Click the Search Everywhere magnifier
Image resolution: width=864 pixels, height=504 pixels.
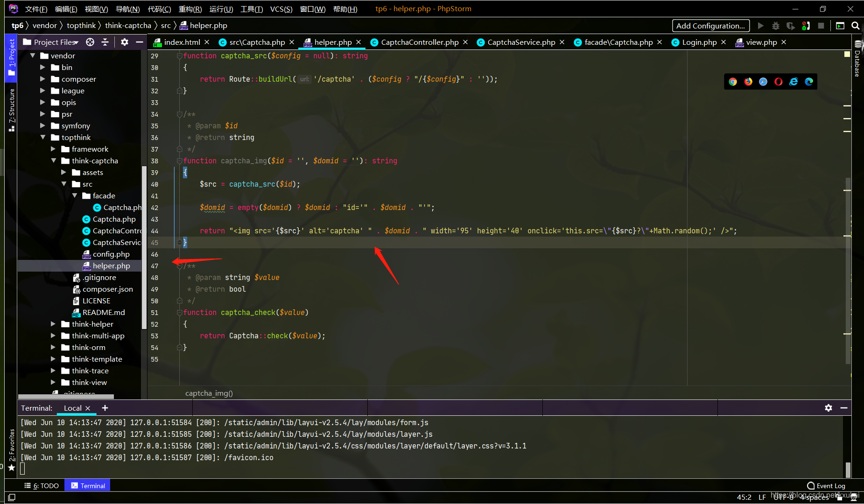[856, 26]
